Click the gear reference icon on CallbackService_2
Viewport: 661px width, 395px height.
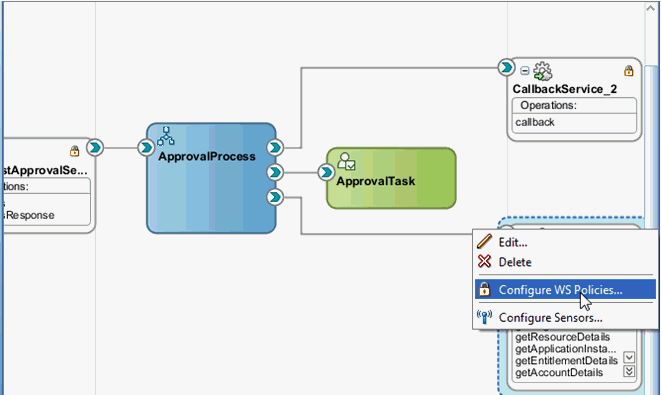pyautogui.click(x=543, y=71)
